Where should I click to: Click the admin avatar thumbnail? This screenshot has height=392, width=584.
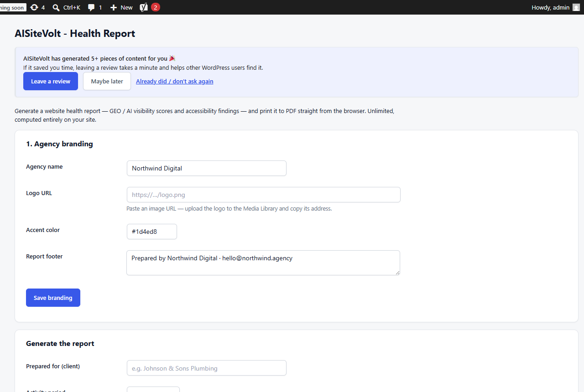click(576, 7)
